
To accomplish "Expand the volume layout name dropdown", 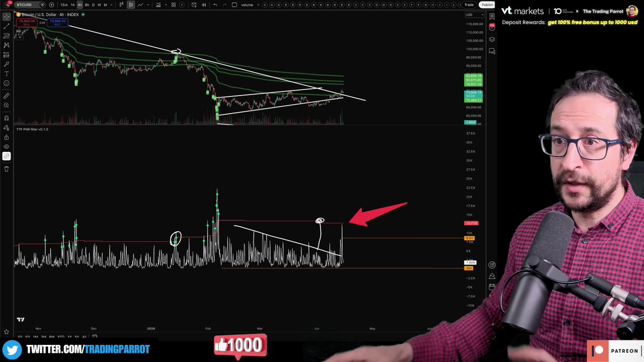I will 258,5.
